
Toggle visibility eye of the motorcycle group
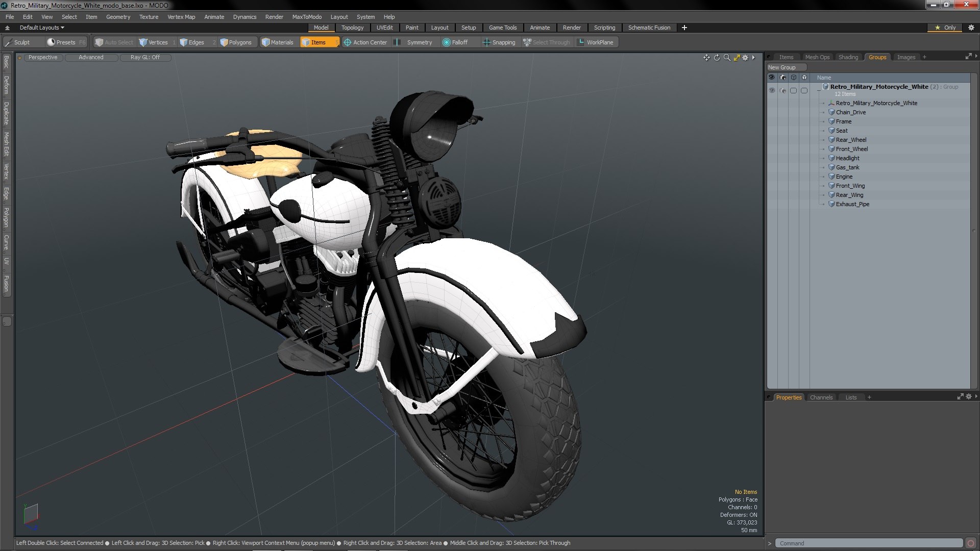tap(772, 90)
